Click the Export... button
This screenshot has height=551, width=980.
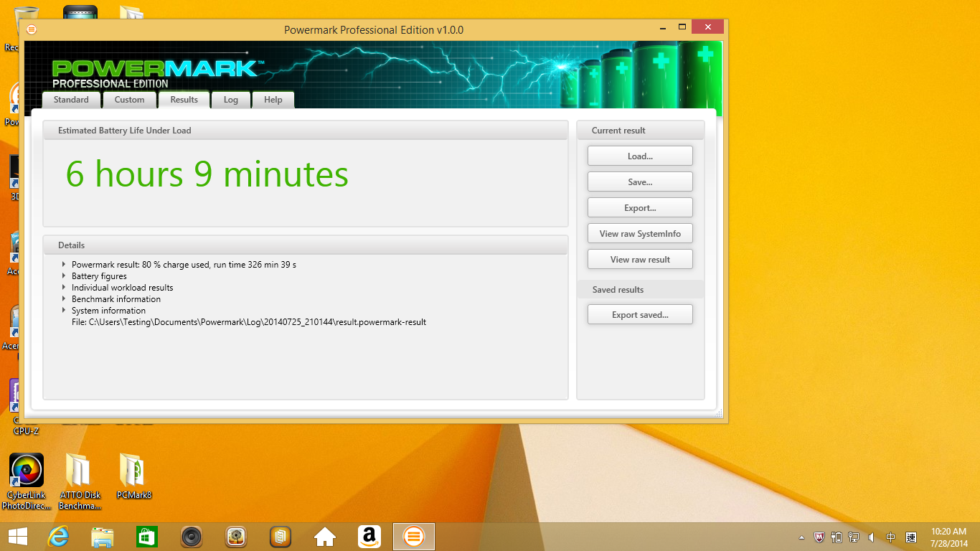(640, 207)
